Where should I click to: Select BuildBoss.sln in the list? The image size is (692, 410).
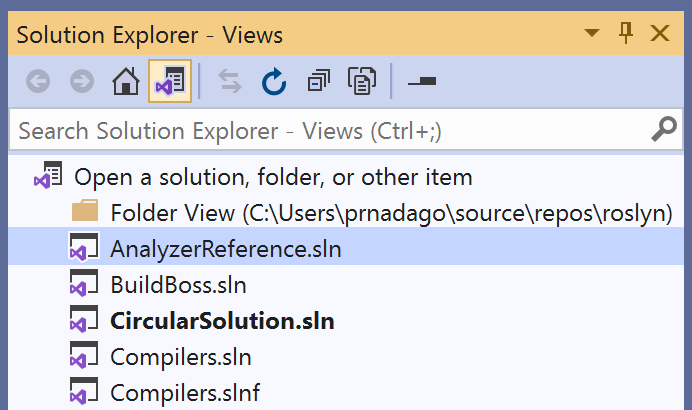(x=178, y=285)
